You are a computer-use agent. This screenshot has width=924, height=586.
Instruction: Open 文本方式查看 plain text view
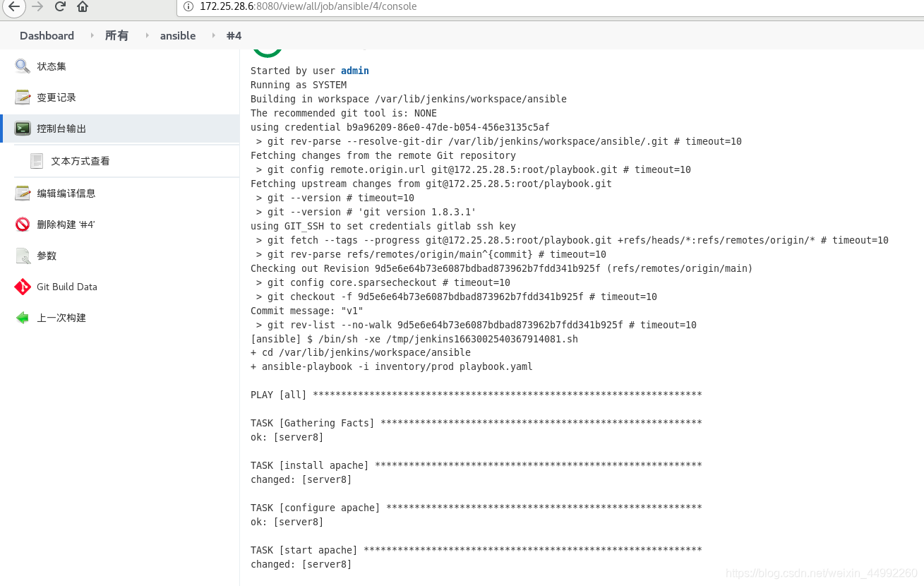pyautogui.click(x=80, y=161)
